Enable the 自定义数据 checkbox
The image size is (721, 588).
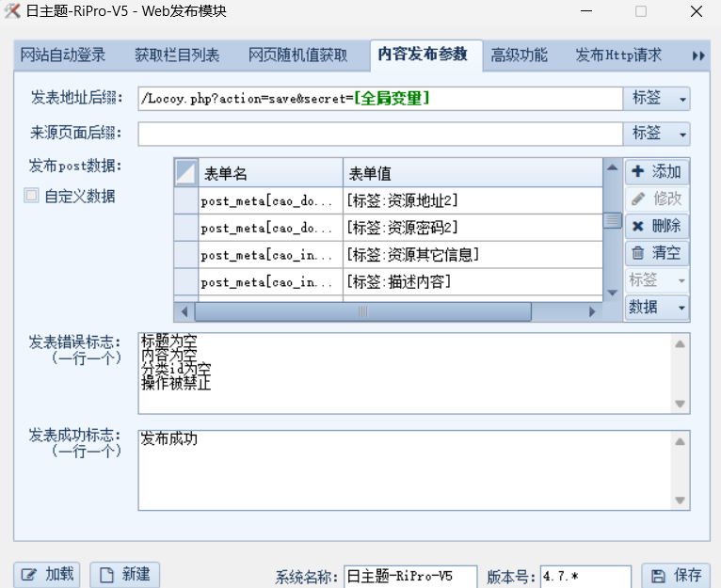(x=33, y=197)
